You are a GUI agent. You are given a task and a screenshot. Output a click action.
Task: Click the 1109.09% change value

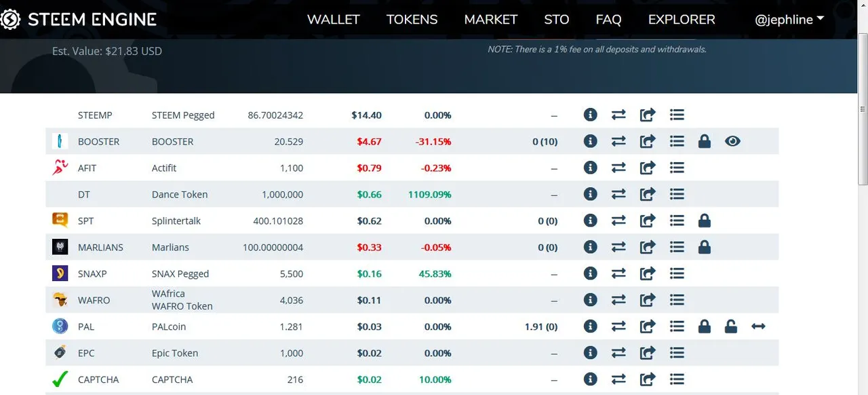click(x=429, y=194)
